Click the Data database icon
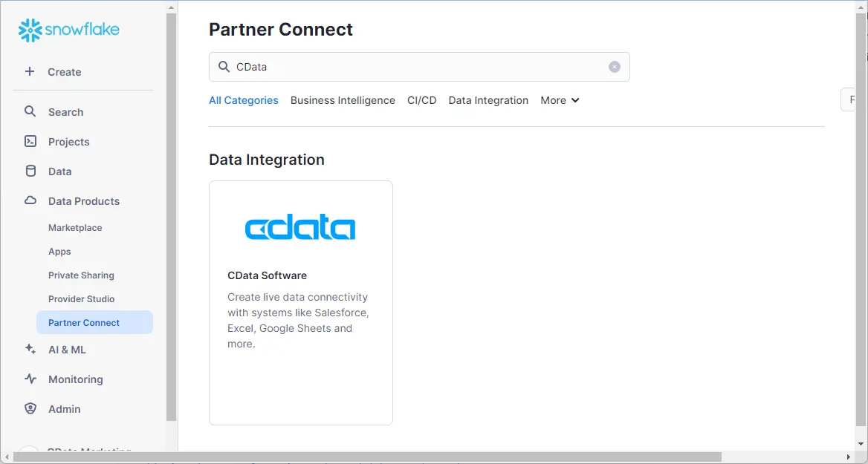Viewport: 868px width, 464px height. click(x=30, y=171)
